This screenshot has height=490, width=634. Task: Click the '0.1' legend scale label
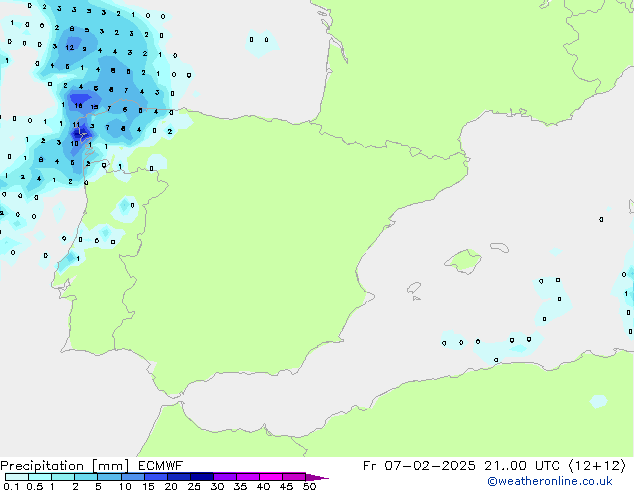11,486
